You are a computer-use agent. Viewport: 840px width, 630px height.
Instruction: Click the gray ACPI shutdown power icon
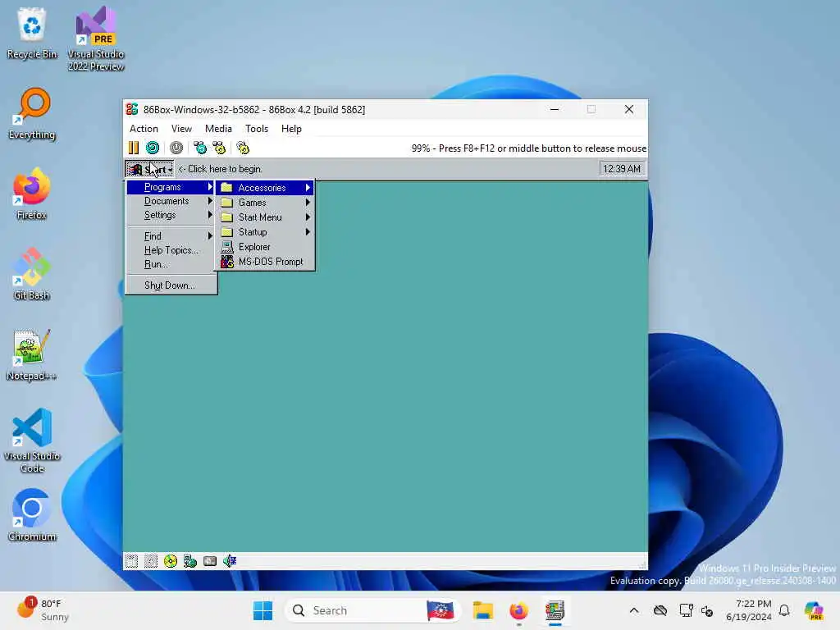[x=176, y=148]
